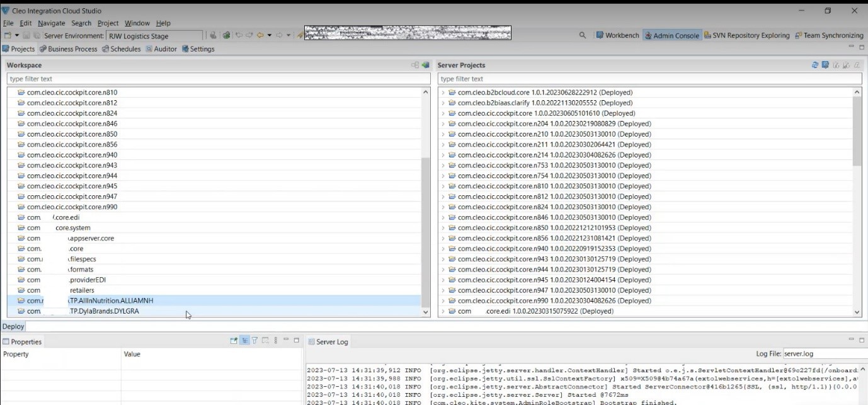Open the Window menu

137,23
